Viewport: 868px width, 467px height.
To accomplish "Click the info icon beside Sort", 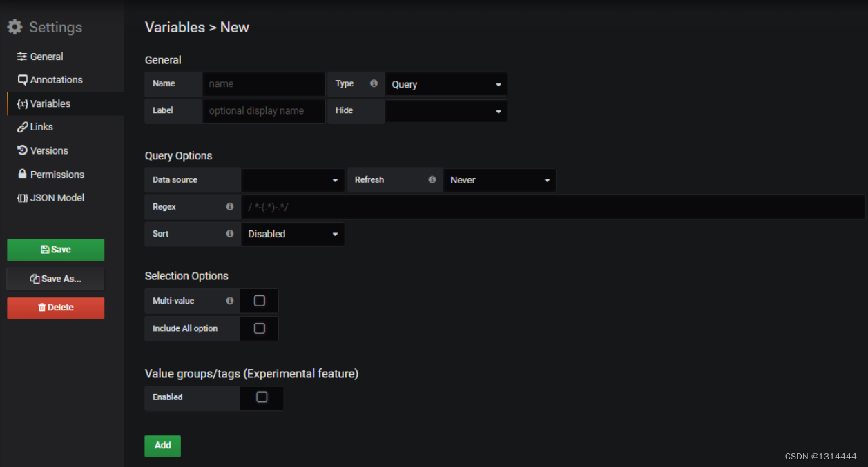I will click(x=229, y=234).
